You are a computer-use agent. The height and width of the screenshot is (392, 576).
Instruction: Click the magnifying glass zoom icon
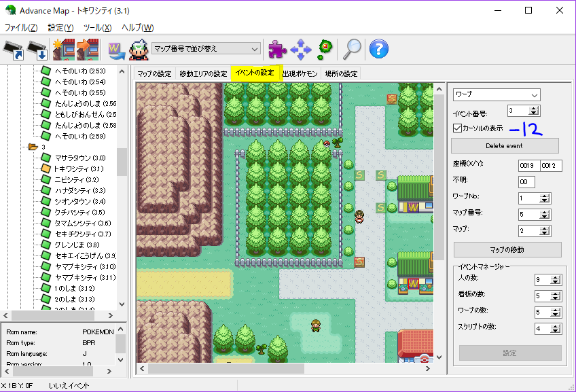[352, 49]
